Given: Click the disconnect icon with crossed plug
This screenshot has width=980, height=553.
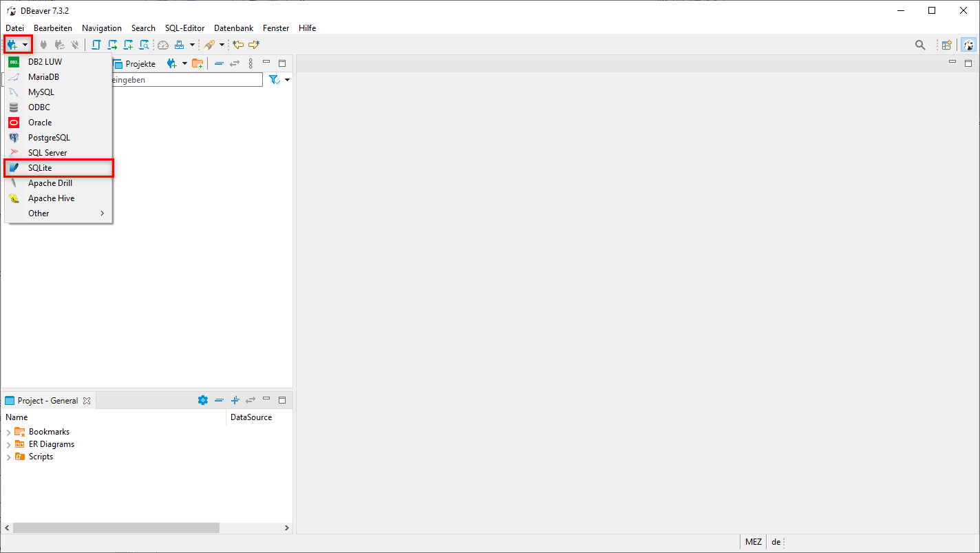Looking at the screenshot, I should 75,44.
